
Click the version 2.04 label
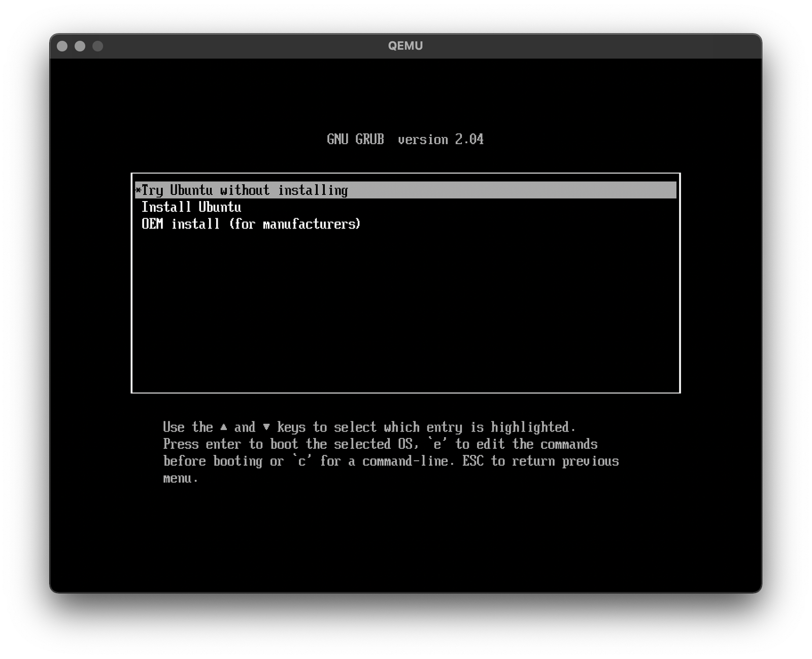[x=441, y=139]
